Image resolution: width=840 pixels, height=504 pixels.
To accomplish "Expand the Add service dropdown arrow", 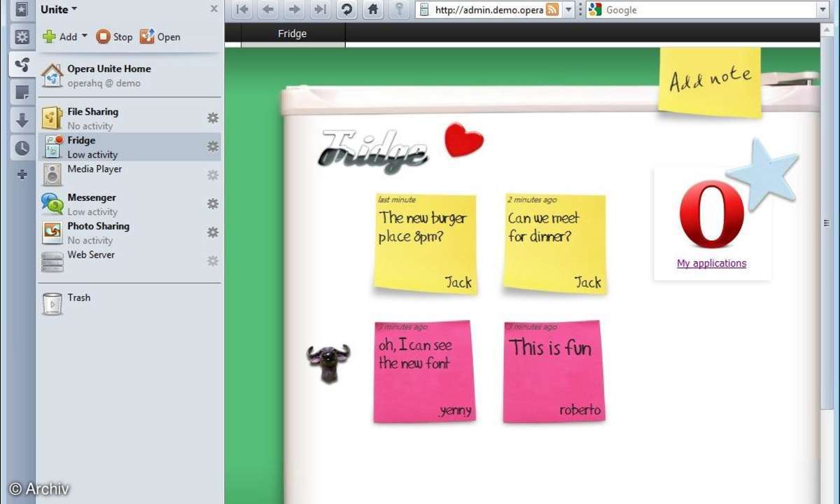I will (x=85, y=36).
